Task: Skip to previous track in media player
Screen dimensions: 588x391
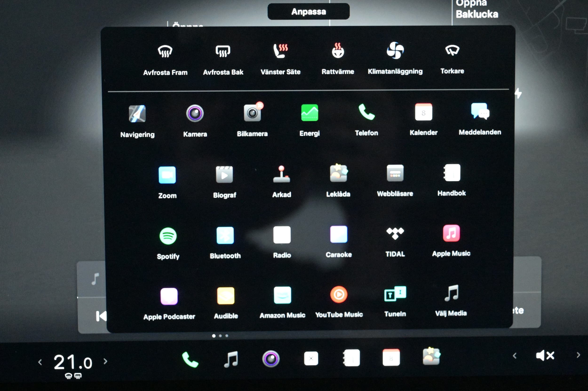Action: tap(101, 316)
